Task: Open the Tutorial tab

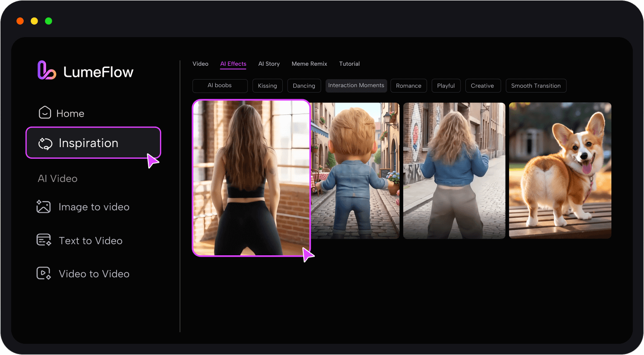Action: [349, 64]
